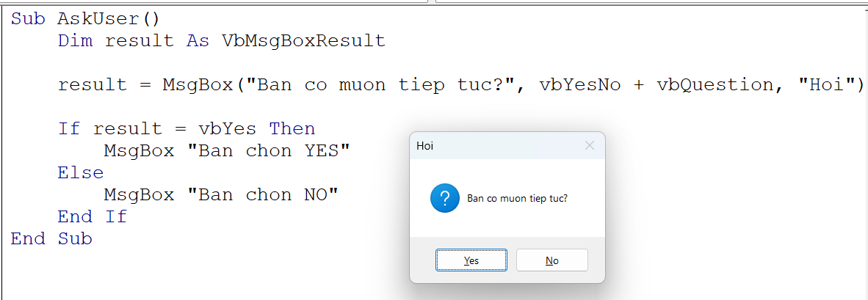Click the "Ban chon YES" string

pos(269,151)
